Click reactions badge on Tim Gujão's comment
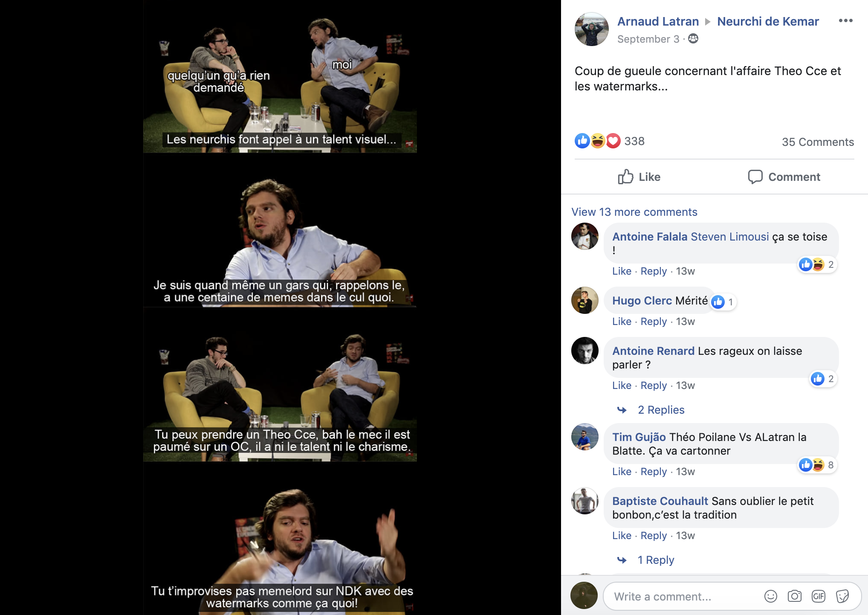Image resolution: width=868 pixels, height=615 pixels. pyautogui.click(x=817, y=465)
